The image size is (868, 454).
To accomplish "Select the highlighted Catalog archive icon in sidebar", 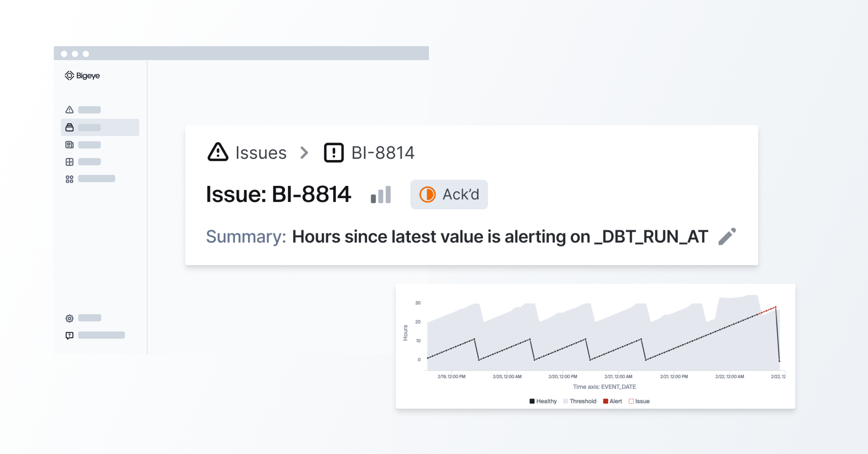I will (x=70, y=127).
